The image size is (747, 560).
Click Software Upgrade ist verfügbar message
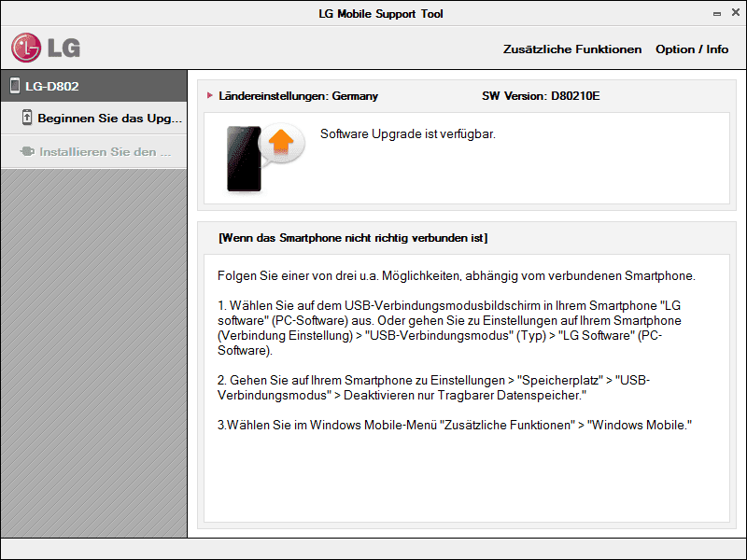pyautogui.click(x=408, y=133)
